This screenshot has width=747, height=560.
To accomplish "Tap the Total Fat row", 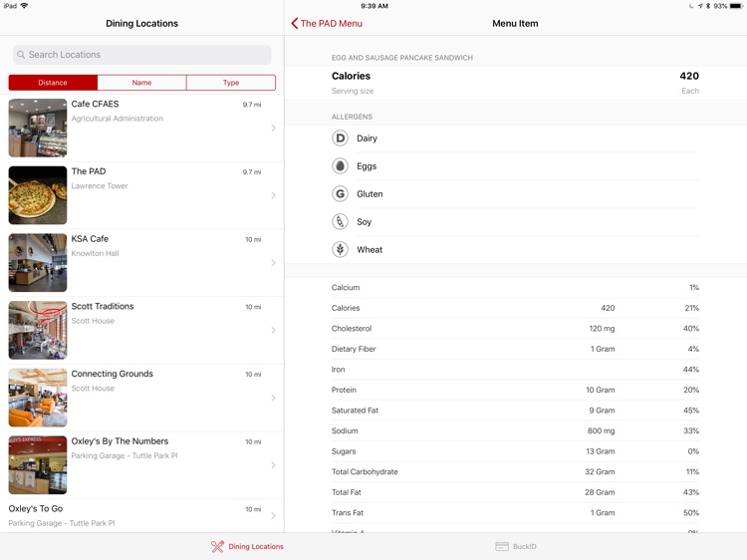I will [x=516, y=492].
